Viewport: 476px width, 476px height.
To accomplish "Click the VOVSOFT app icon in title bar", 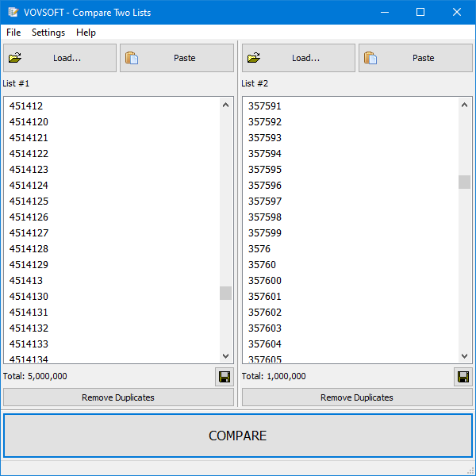I will click(13, 13).
